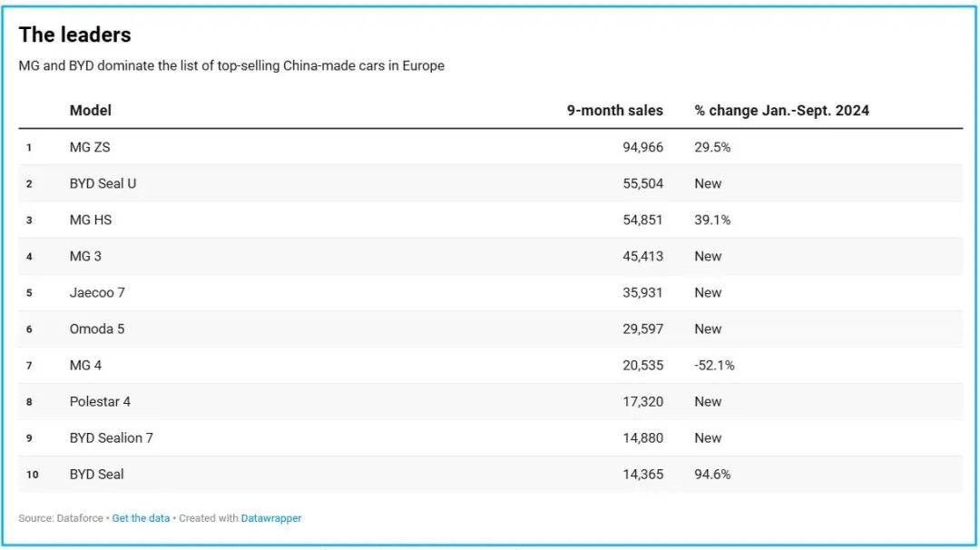Click the BYD Sealion 7 model name
Screen dimensions: 980x550
112,437
